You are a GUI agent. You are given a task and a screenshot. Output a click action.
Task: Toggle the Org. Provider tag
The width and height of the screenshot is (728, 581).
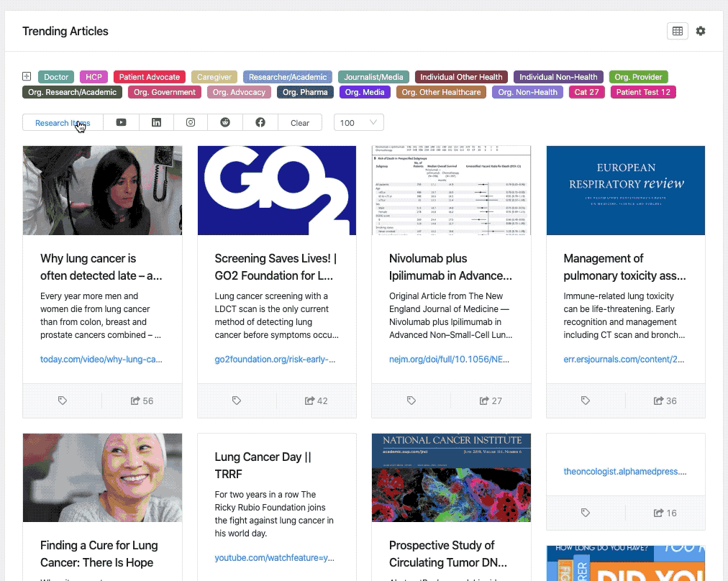pos(638,77)
